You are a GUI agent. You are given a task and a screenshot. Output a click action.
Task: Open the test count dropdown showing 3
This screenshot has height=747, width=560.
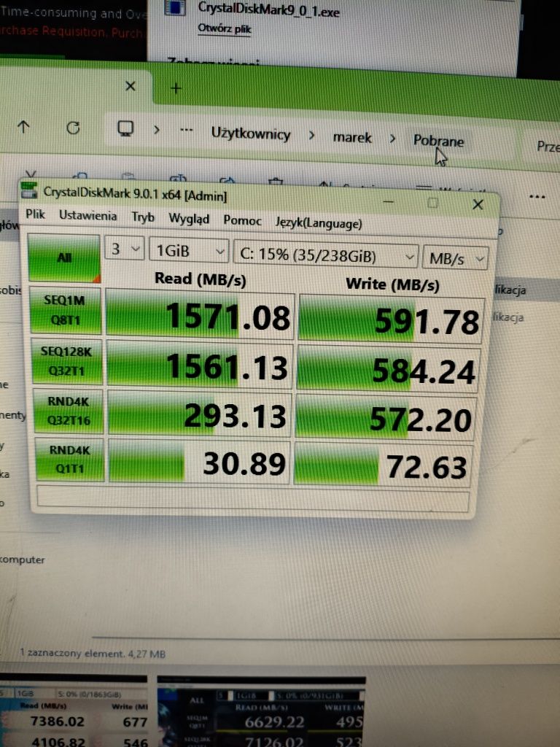pos(124,249)
